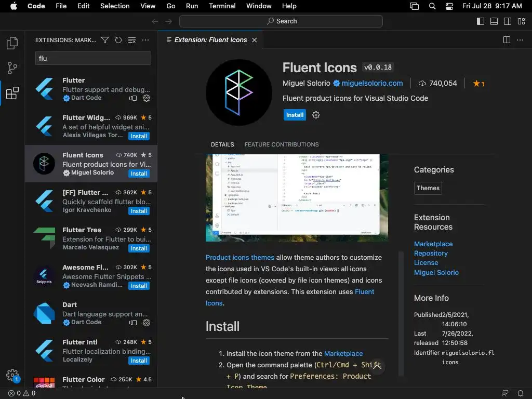Toggle the bottom panel
The image size is (532, 399).
(x=494, y=21)
